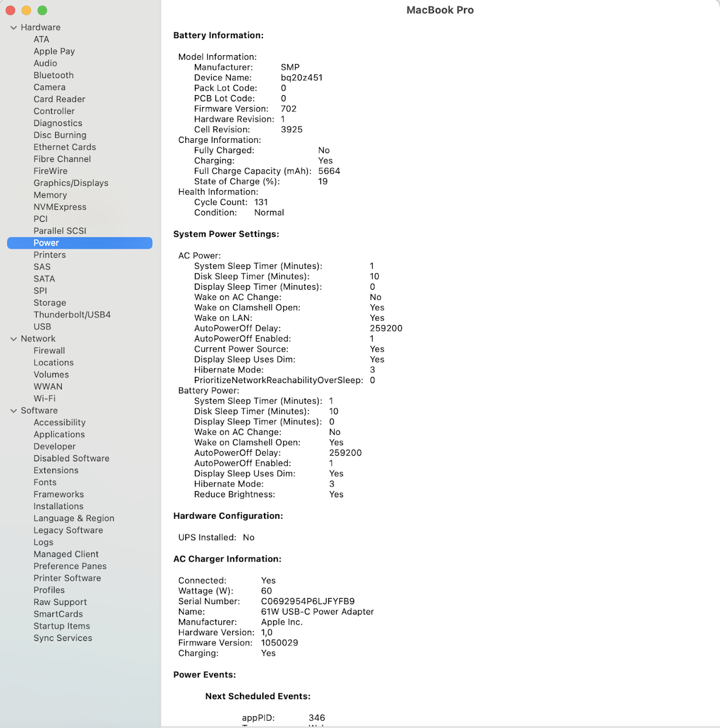Collapse the Network section chevron

pyautogui.click(x=14, y=339)
